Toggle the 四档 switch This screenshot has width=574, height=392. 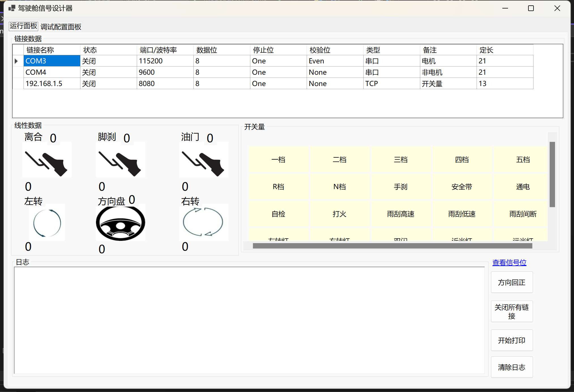click(x=462, y=159)
